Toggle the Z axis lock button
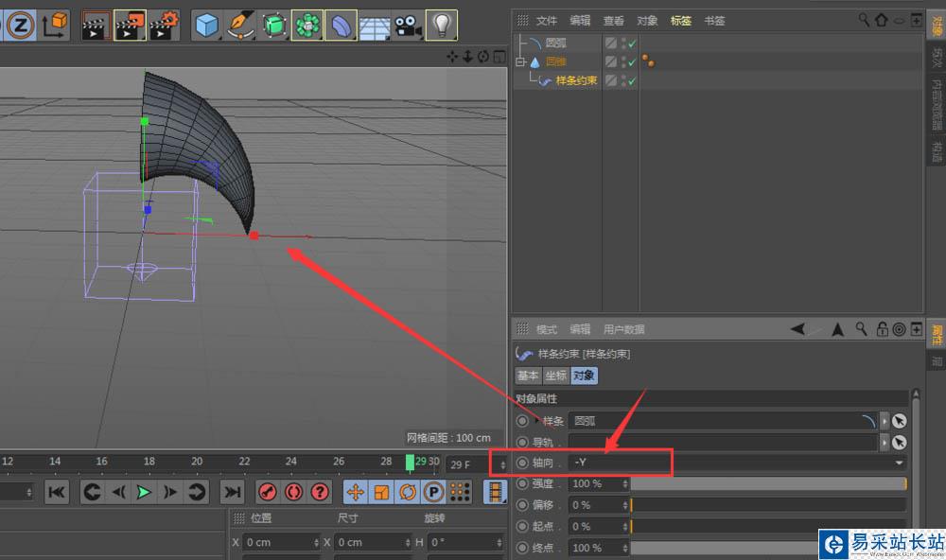946x560 pixels. tap(21, 26)
